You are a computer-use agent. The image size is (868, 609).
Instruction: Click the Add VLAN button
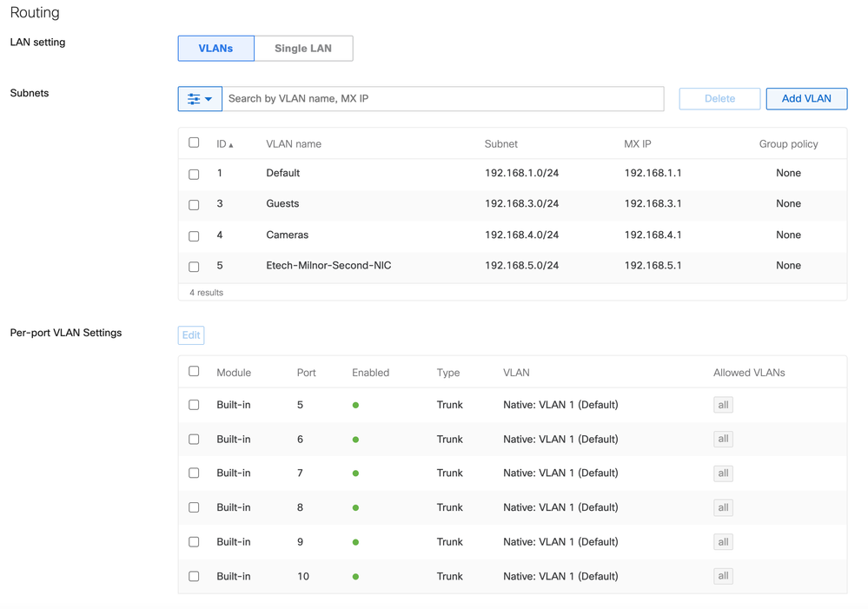tap(805, 99)
